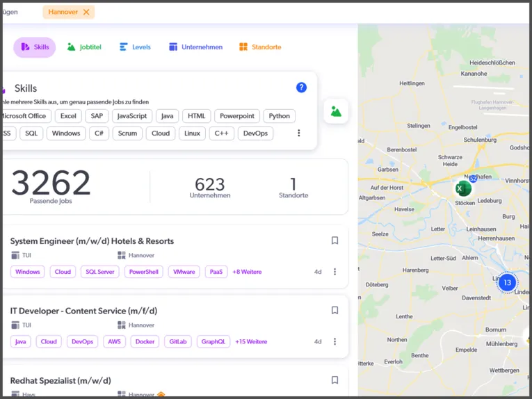Click the Seelze label on the map
The image size is (532, 399).
coord(380,234)
